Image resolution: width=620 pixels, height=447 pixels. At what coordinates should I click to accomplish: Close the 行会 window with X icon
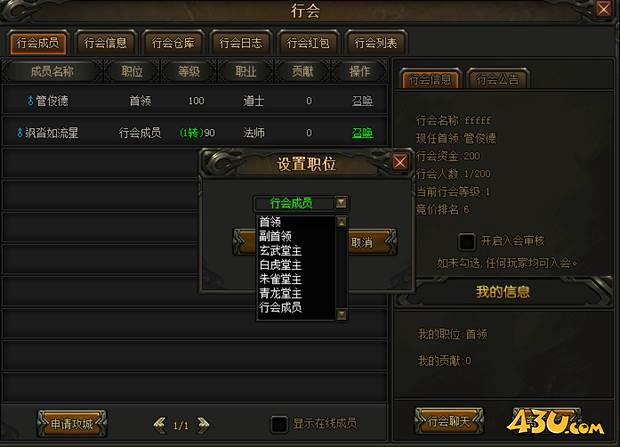603,9
